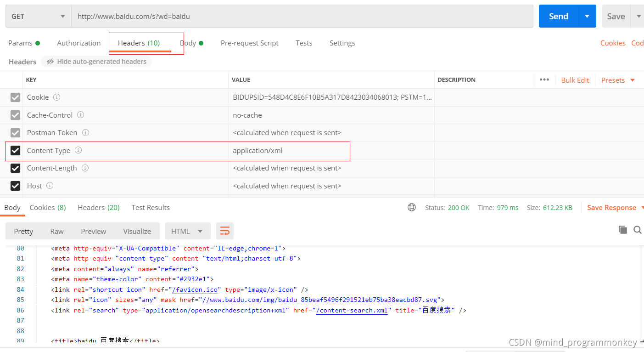
Task: Click the info icon next to Cookie
Action: pyautogui.click(x=57, y=97)
